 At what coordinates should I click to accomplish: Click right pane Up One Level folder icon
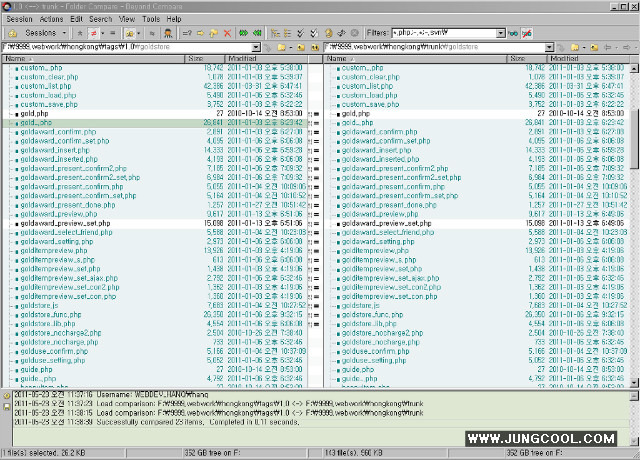(x=594, y=47)
